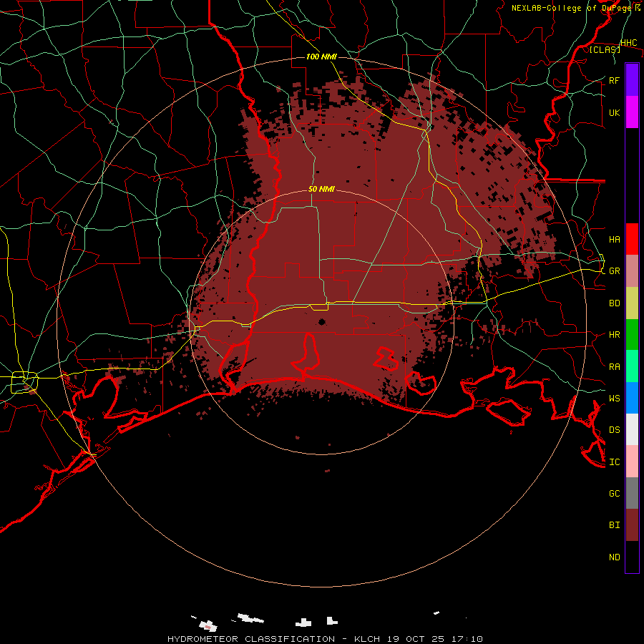
Task: Click the black radar site dot
Action: [x=321, y=321]
